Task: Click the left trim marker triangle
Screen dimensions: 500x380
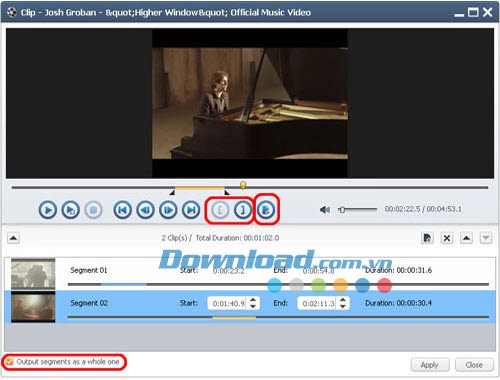Action: (172, 193)
